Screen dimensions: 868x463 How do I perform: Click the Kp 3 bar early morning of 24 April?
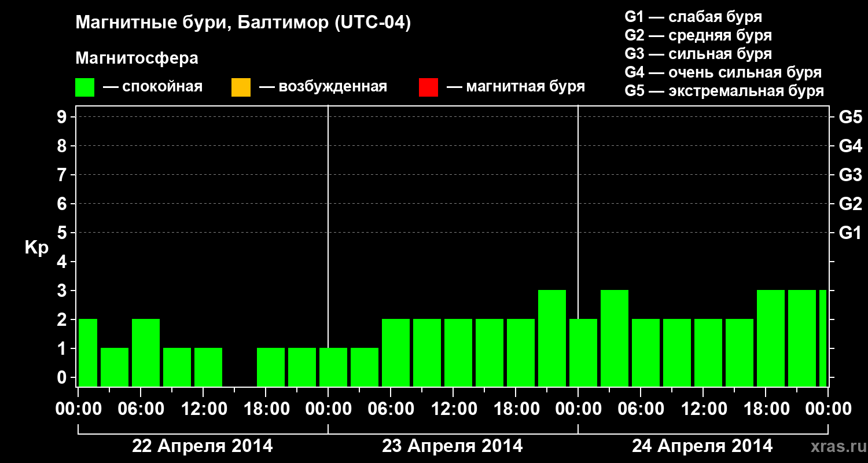[615, 338]
